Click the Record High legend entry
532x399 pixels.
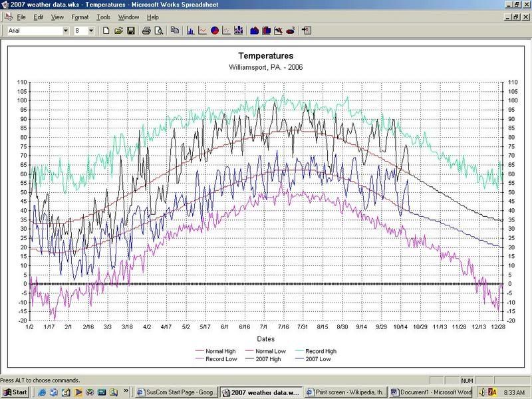[316, 351]
